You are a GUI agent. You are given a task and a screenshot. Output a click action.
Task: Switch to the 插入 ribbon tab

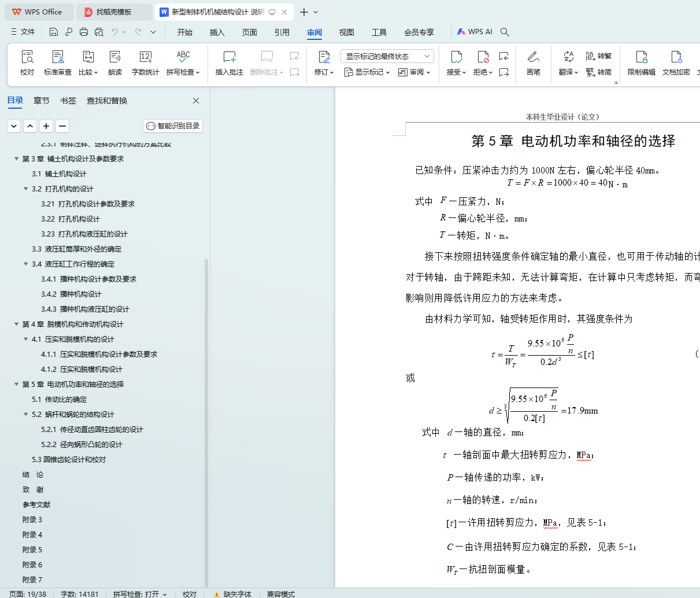point(217,32)
